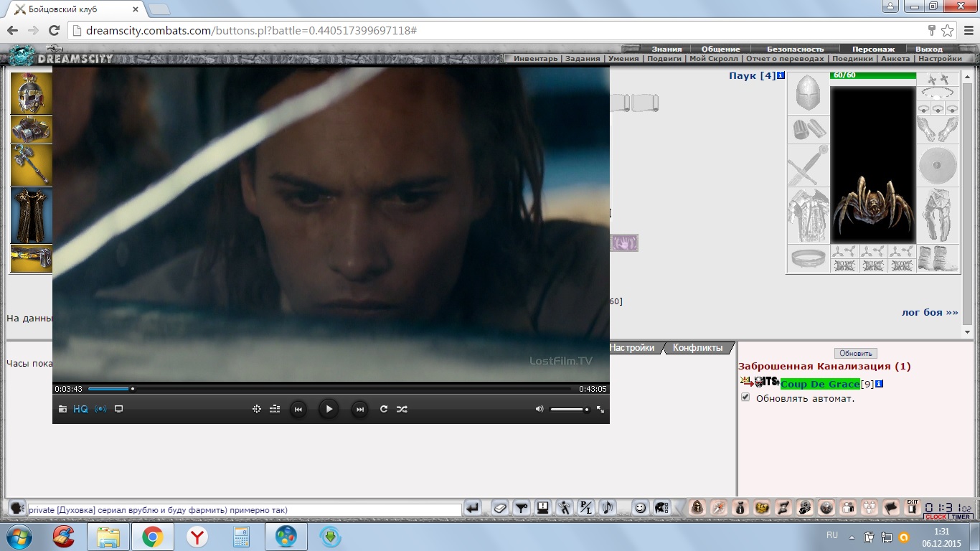This screenshot has height=551, width=980.
Task: Click the broadcast signal icon in player
Action: pyautogui.click(x=100, y=409)
